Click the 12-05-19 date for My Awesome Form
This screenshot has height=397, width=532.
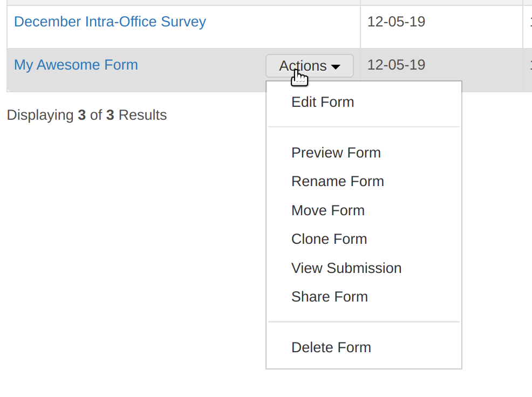[396, 65]
